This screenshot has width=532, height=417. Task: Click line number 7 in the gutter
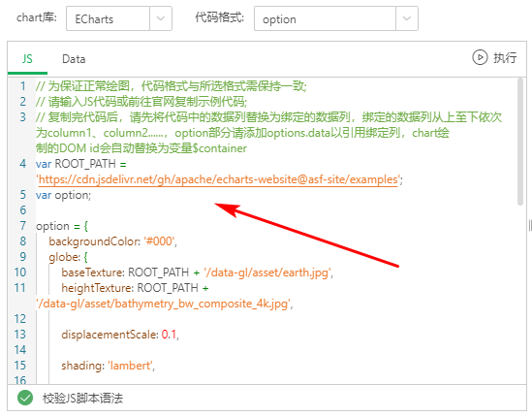(22, 226)
